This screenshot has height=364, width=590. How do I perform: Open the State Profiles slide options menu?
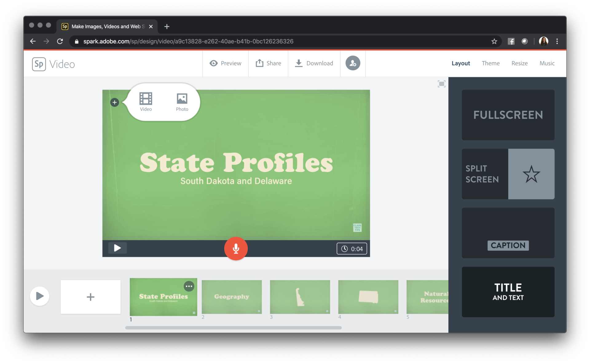(x=189, y=286)
